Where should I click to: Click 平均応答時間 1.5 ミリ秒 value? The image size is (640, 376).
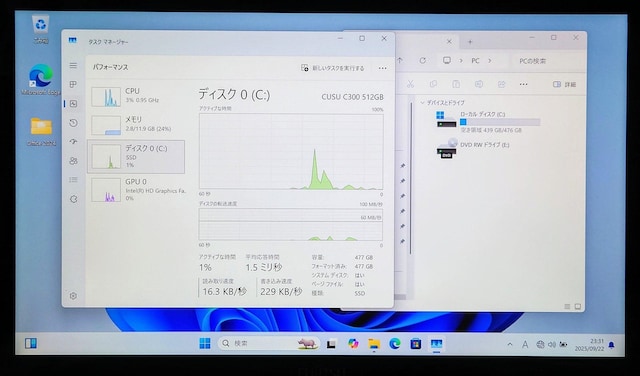coord(263,267)
